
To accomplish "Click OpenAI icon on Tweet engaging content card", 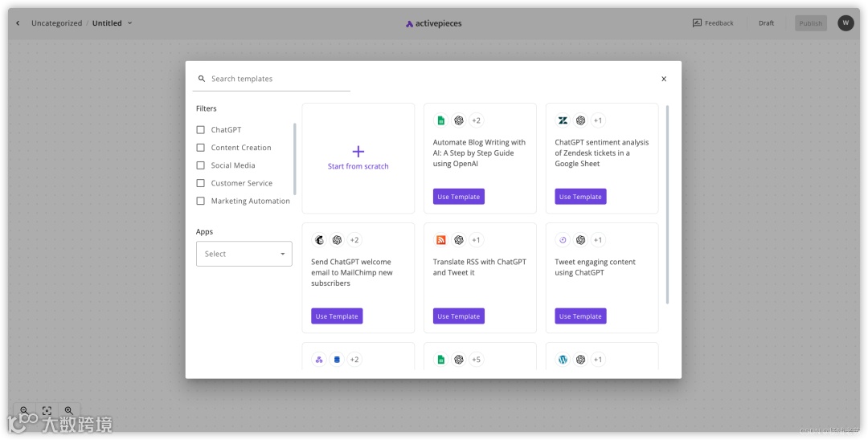I will 580,240.
